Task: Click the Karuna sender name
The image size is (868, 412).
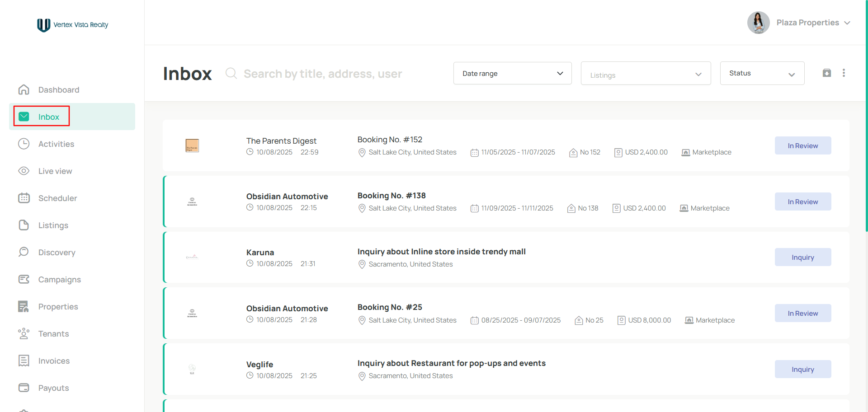Action: click(260, 253)
